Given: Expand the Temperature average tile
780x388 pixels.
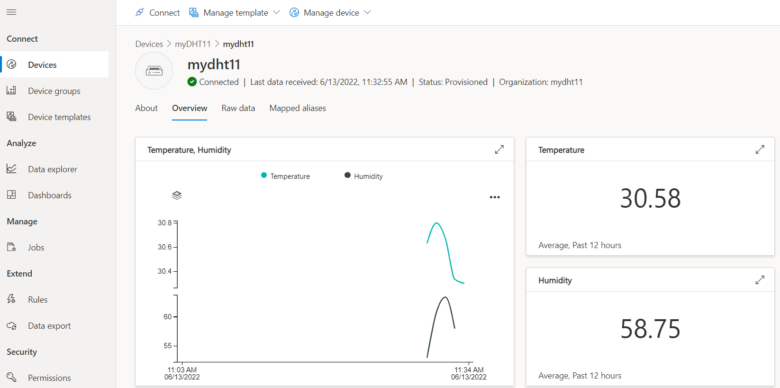Looking at the screenshot, I should point(760,149).
